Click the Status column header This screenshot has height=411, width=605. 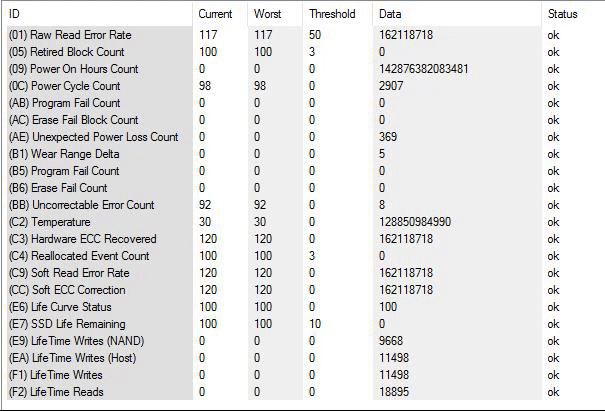(573, 14)
